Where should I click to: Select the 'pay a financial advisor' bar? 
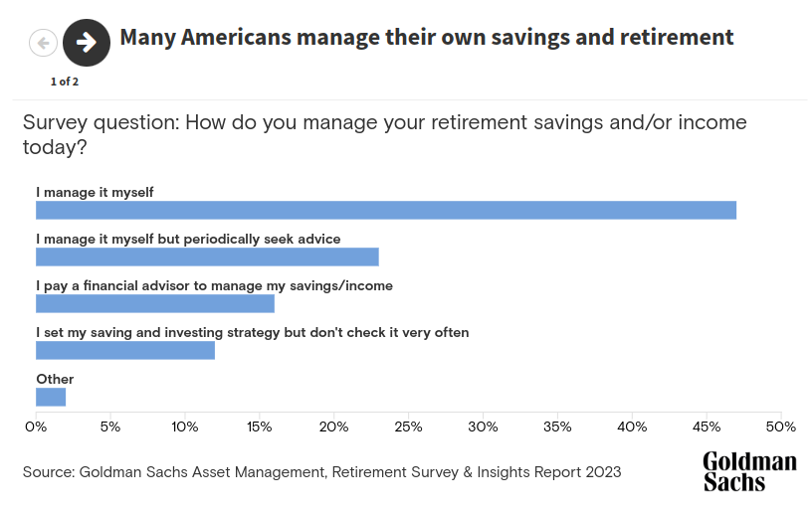pos(155,303)
